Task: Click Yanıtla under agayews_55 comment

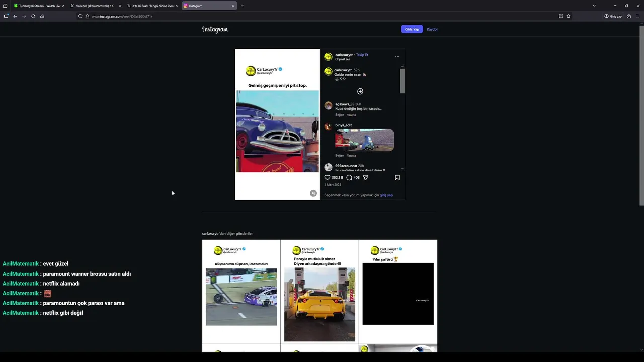Action: 351,115
